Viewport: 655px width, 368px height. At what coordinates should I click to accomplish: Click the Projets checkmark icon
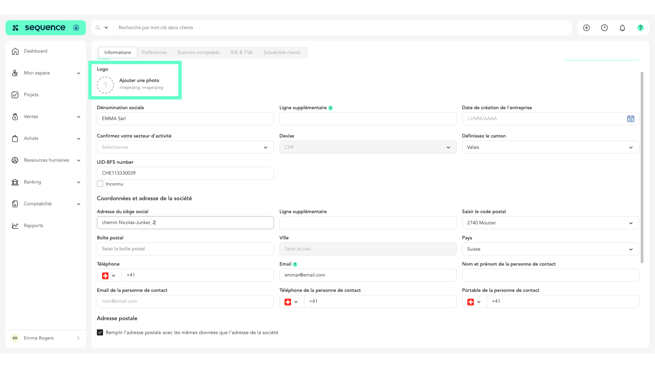click(x=15, y=95)
